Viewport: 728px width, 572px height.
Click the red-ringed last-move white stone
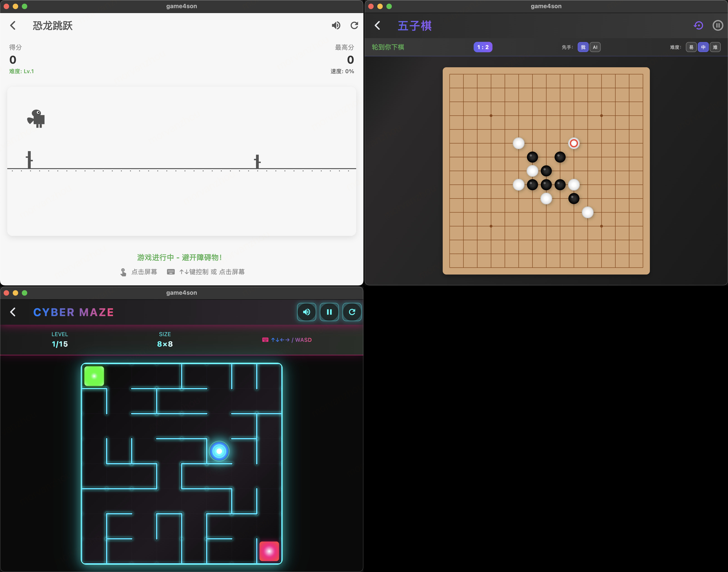click(x=574, y=143)
